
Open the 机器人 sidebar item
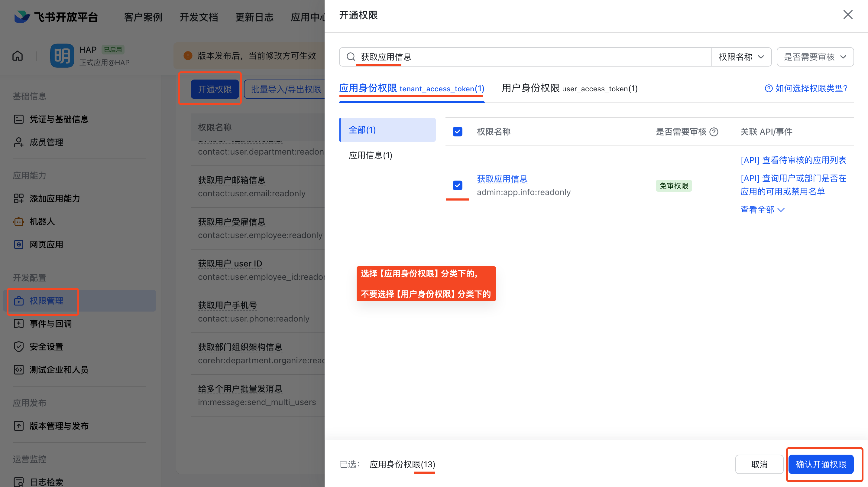point(42,222)
